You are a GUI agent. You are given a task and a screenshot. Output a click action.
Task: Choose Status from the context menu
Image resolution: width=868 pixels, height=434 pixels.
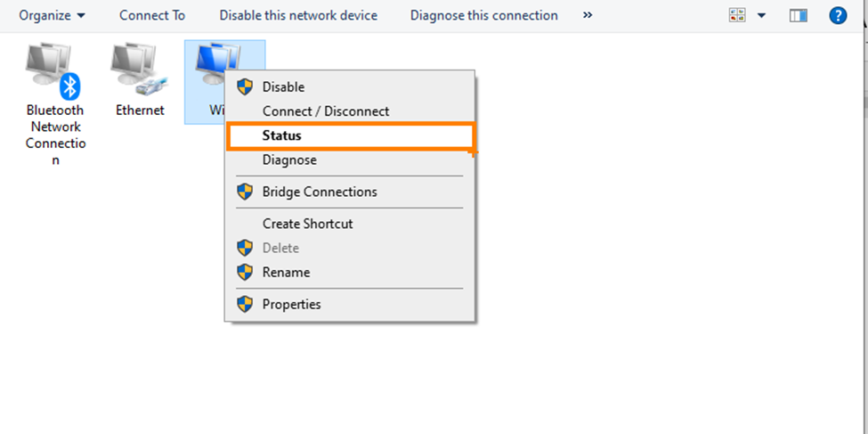281,135
